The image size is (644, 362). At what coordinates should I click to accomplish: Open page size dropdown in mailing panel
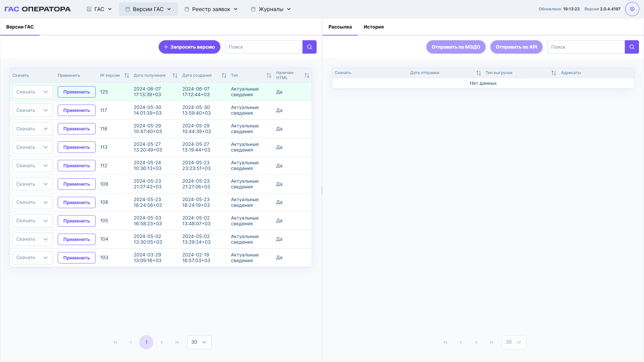click(514, 342)
